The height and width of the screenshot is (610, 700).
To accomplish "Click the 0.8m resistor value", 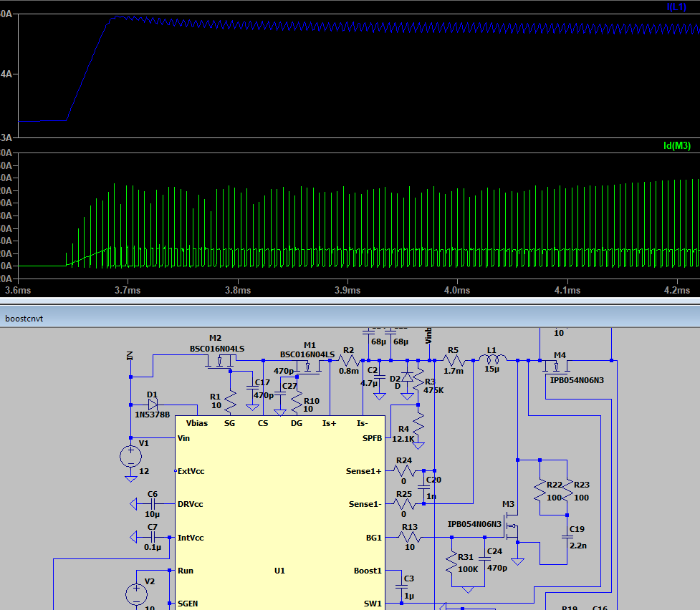I will 349,371.
